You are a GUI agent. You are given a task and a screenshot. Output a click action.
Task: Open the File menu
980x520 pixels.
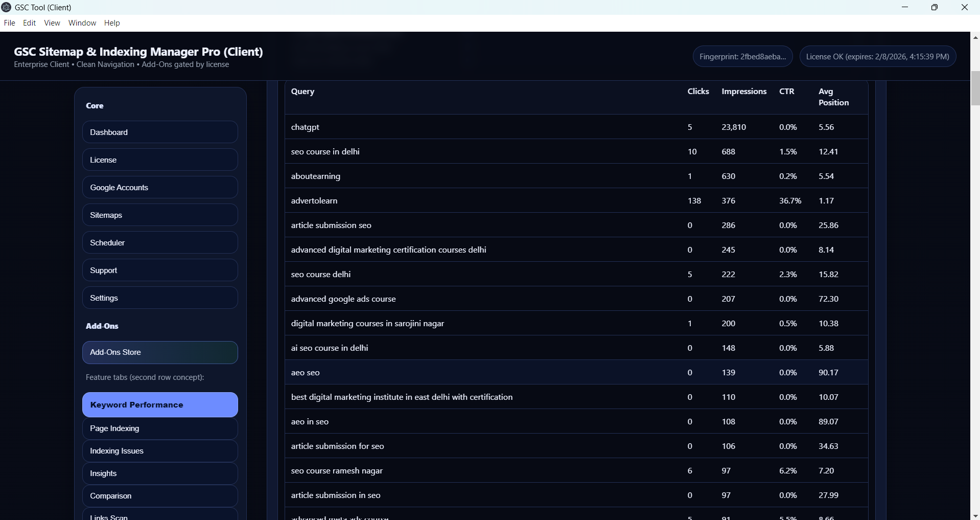click(9, 23)
